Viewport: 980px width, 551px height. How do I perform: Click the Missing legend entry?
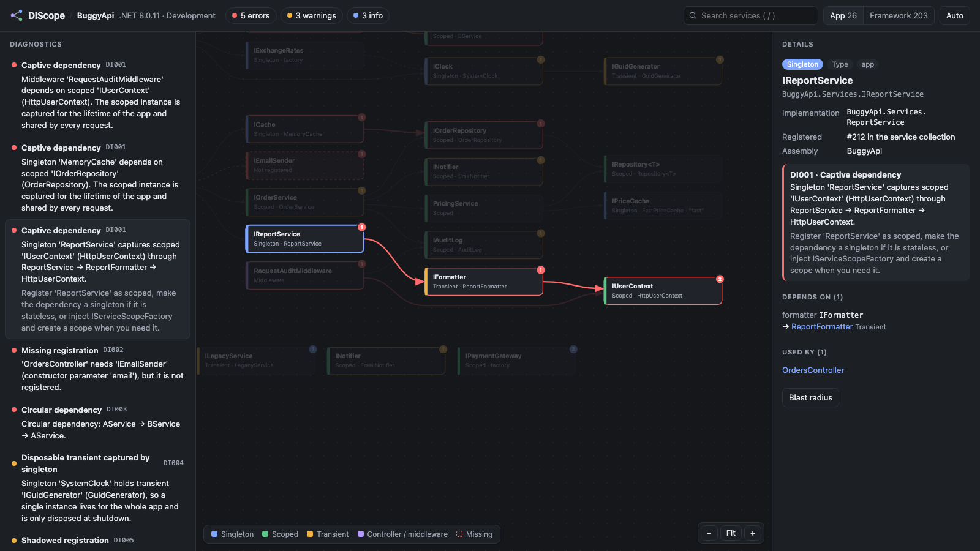pyautogui.click(x=474, y=534)
